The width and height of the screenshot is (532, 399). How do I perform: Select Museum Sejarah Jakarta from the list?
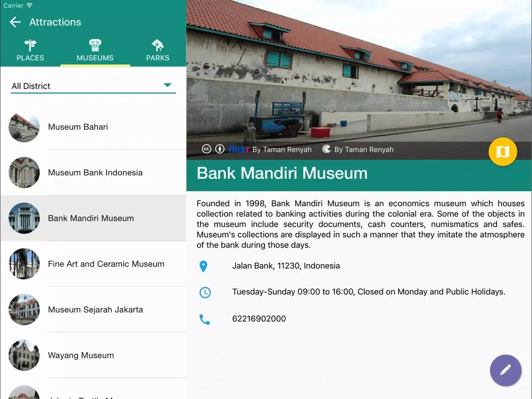coord(93,310)
